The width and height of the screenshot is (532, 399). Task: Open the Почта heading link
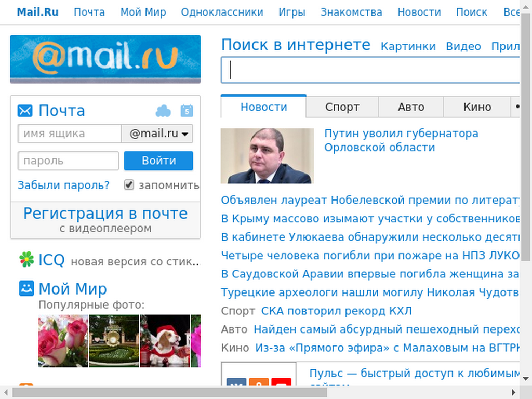point(62,111)
